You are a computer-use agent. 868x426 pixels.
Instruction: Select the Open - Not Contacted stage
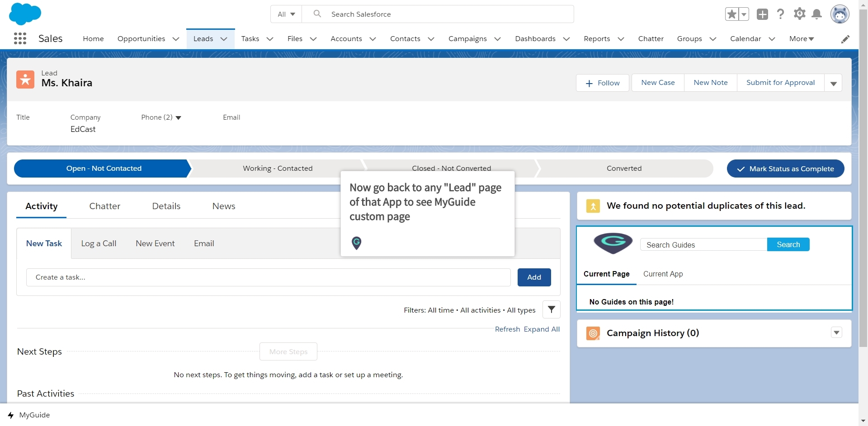coord(104,169)
